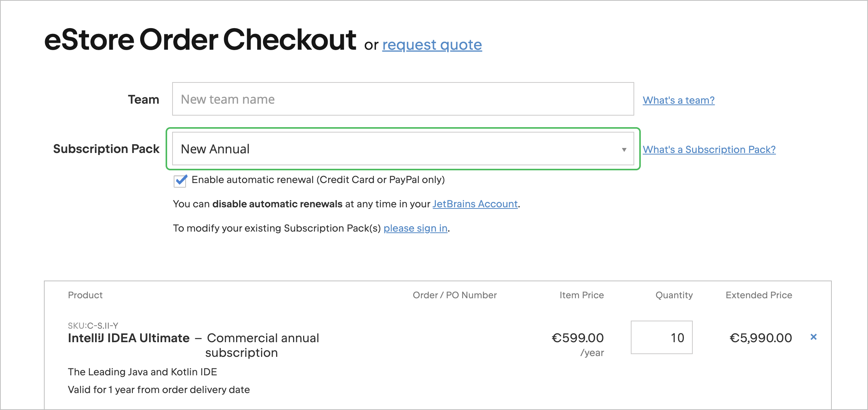The height and width of the screenshot is (410, 868).
Task: Uncheck Enable automatic renewal option
Action: coord(180,180)
